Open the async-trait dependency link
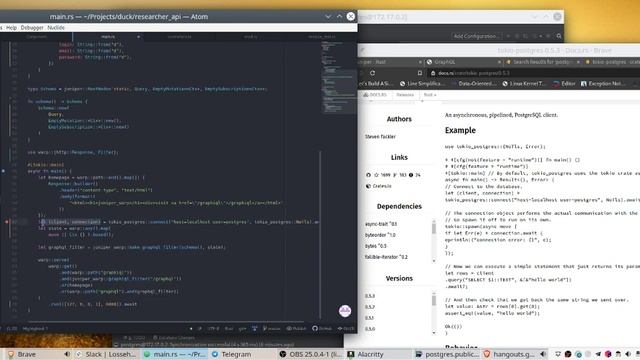The height and width of the screenshot is (360, 640). 380,224
